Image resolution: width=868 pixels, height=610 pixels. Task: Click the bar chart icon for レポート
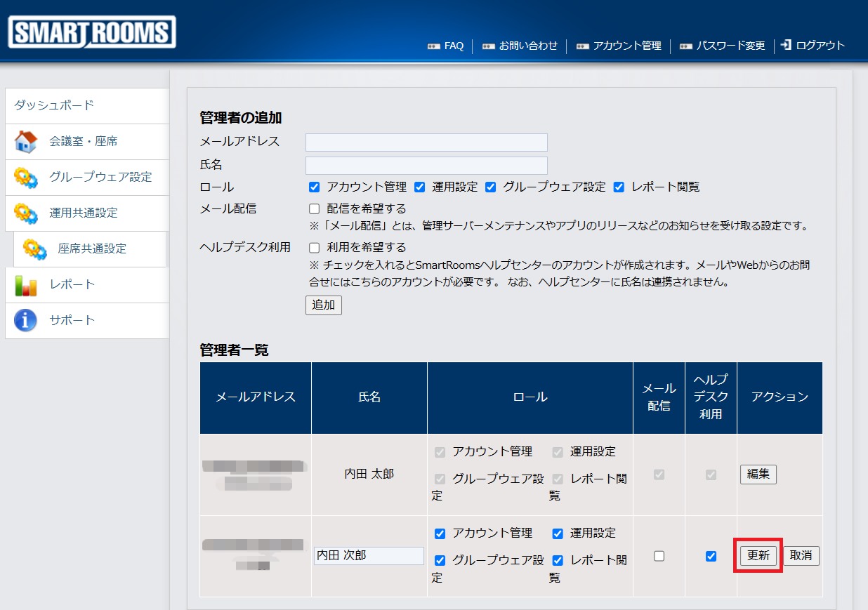(x=26, y=285)
